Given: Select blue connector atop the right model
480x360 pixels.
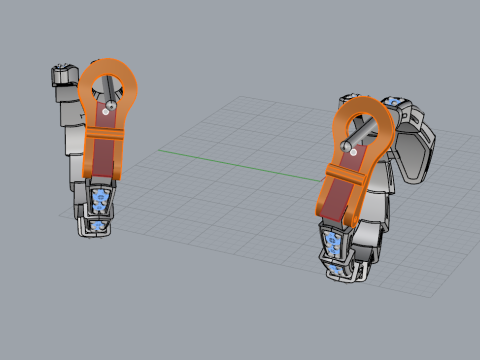Looking at the screenshot, I should [394, 102].
